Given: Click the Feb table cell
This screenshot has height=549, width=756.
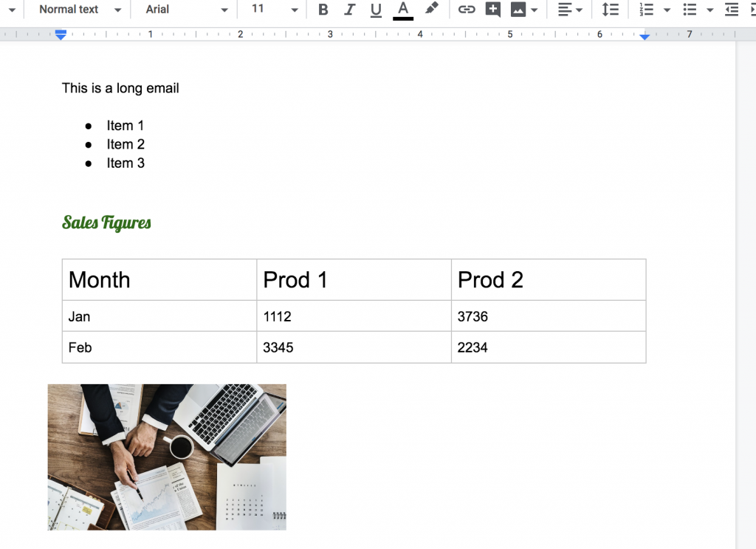Looking at the screenshot, I should (159, 347).
